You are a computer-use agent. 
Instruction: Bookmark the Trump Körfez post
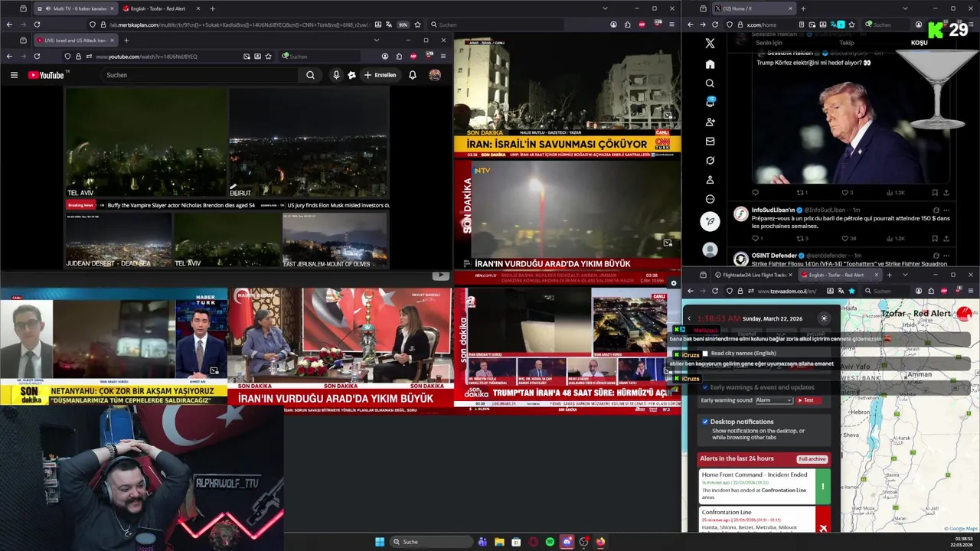[934, 193]
